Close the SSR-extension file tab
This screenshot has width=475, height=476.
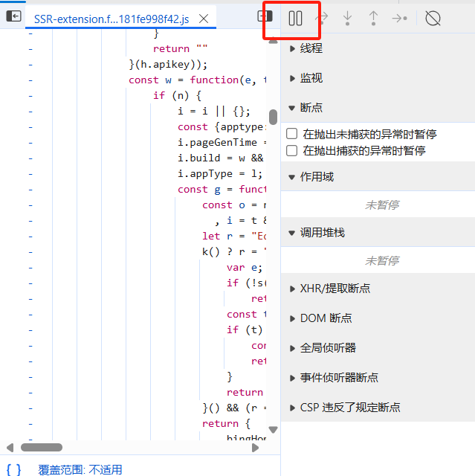pyautogui.click(x=204, y=19)
